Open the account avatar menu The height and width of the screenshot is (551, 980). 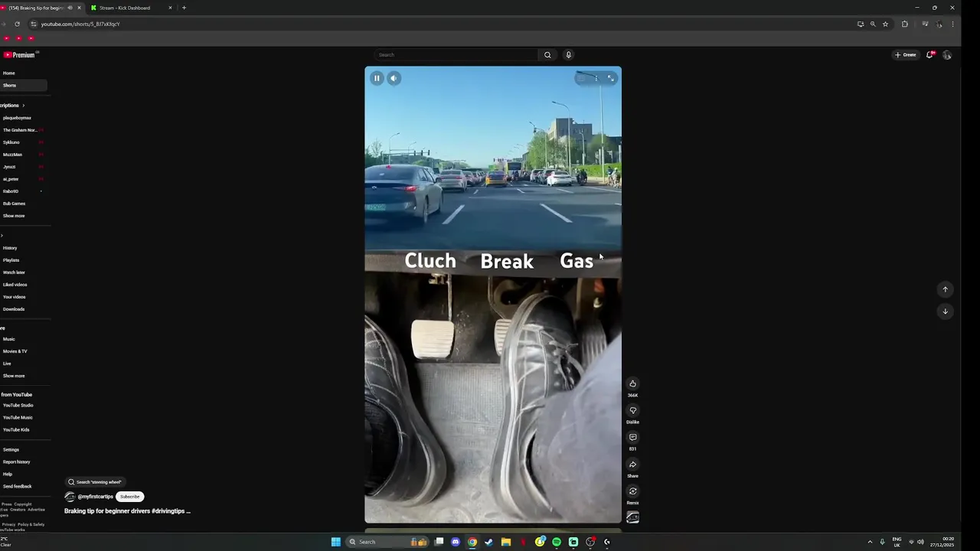pos(947,55)
